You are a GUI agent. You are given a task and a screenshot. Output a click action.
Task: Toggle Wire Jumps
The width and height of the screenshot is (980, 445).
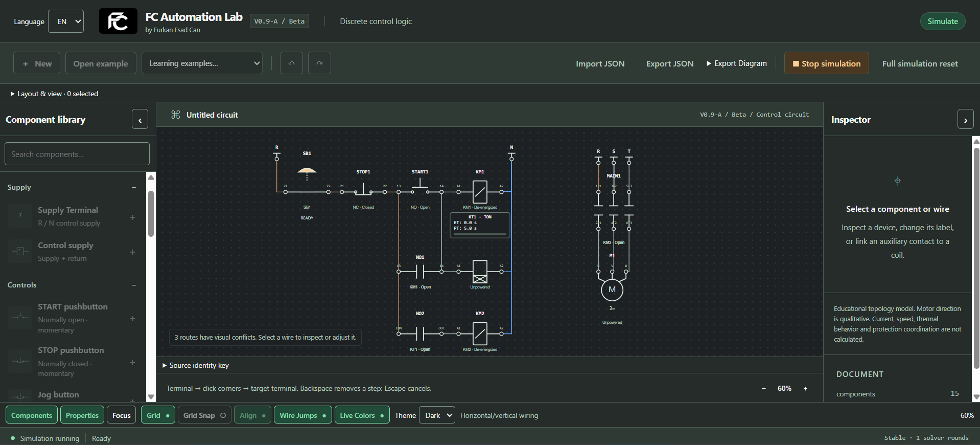(302, 415)
